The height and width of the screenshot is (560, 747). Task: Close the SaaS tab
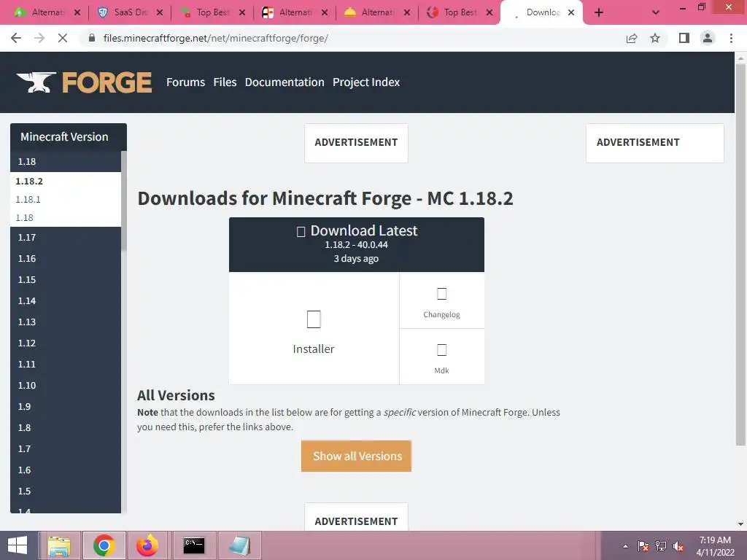pyautogui.click(x=160, y=12)
